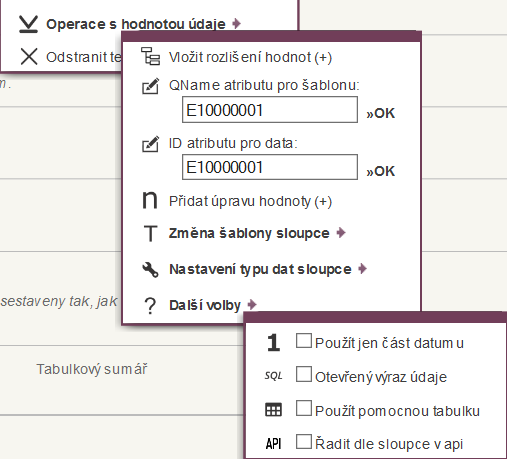Click the X icon for Odstranit
Screen dimensions: 507x459
pos(29,56)
